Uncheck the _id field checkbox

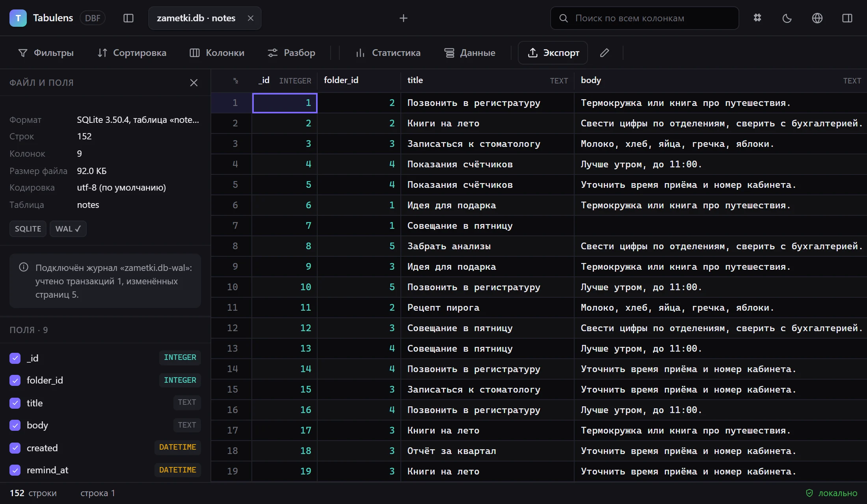coord(15,358)
